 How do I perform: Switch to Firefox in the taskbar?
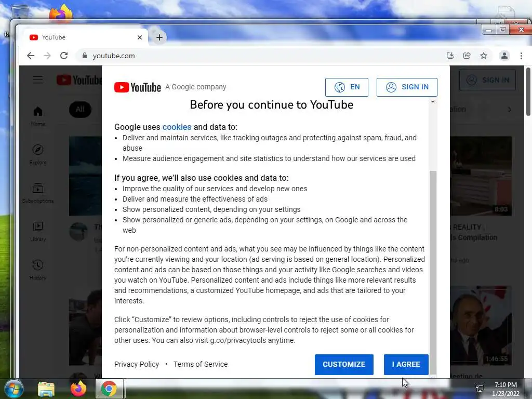point(78,389)
